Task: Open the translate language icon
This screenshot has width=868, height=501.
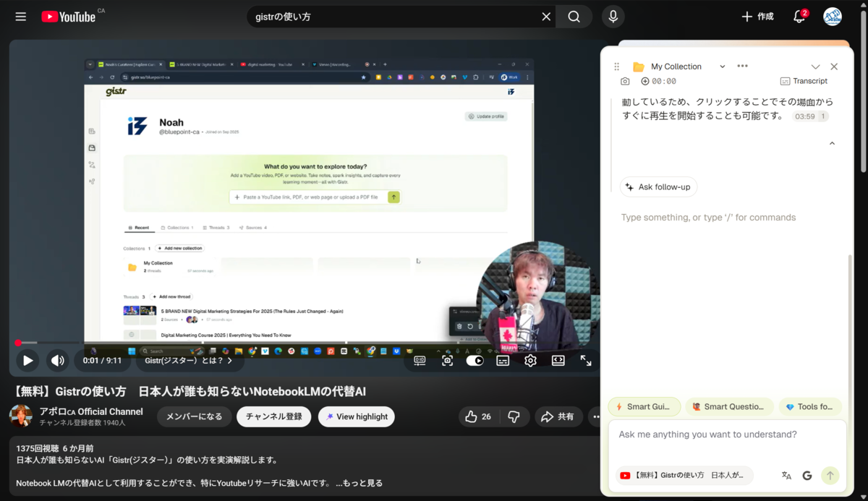Action: pyautogui.click(x=786, y=475)
